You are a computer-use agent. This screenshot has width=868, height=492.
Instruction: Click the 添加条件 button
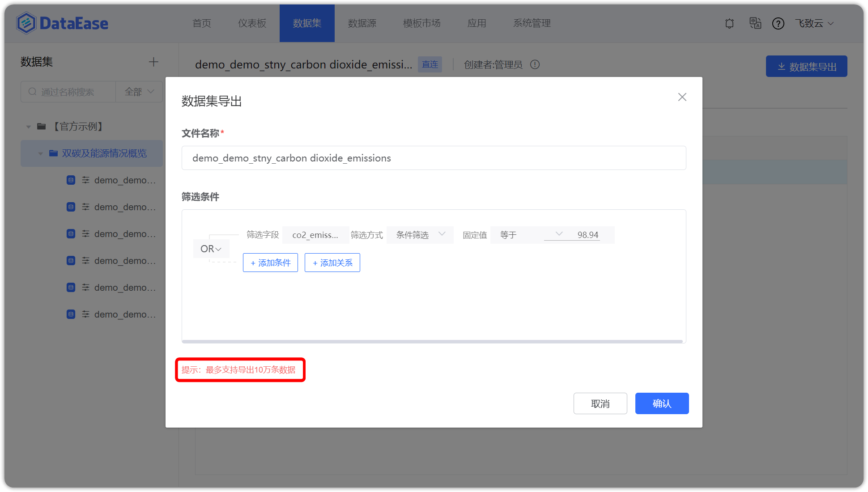pyautogui.click(x=270, y=263)
